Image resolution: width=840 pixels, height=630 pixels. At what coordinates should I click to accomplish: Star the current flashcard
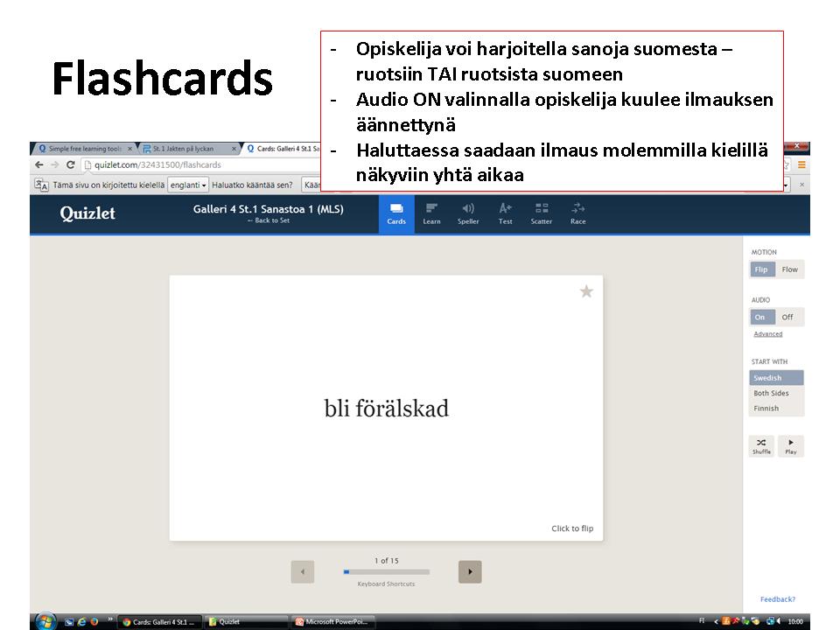pyautogui.click(x=586, y=291)
